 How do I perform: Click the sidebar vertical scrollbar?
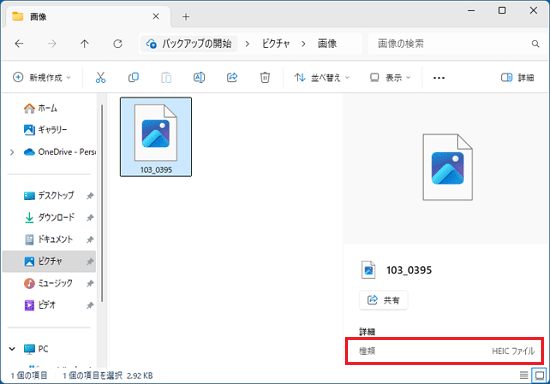coord(102,203)
